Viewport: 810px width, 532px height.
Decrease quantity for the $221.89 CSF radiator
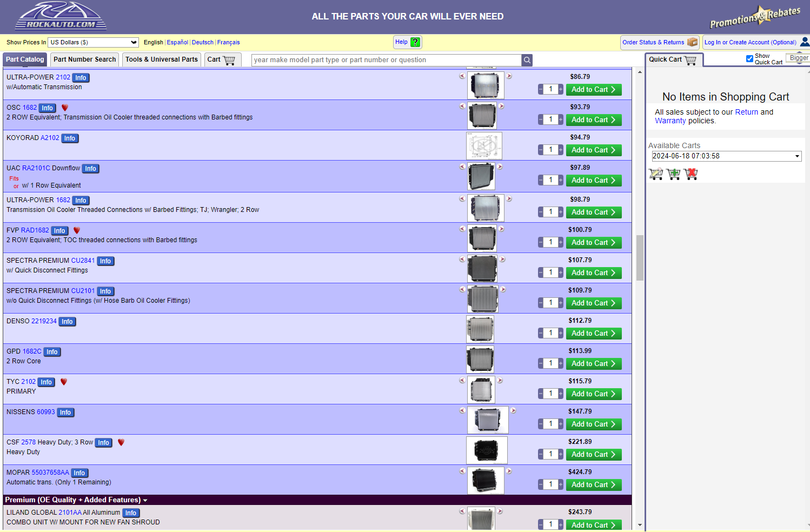click(x=541, y=454)
